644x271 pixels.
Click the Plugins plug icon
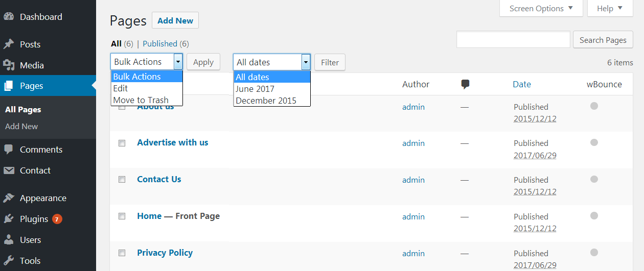coord(9,219)
